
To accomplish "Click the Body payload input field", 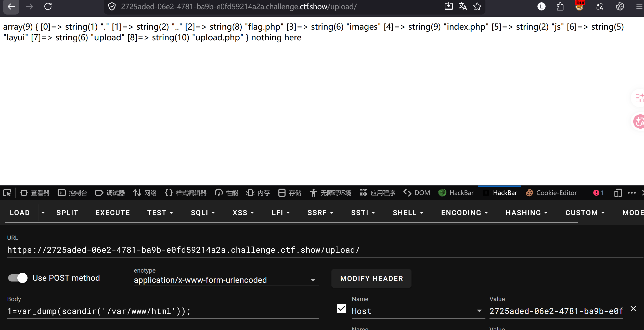I will pyautogui.click(x=163, y=311).
